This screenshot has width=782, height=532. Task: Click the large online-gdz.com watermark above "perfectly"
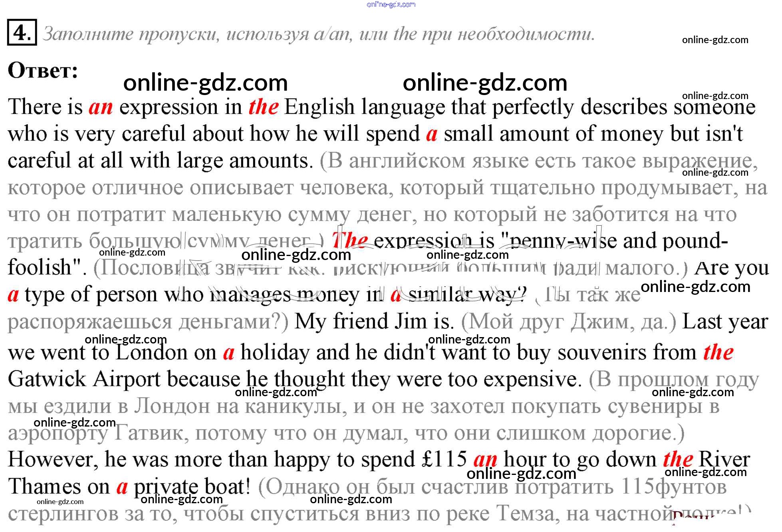[485, 83]
